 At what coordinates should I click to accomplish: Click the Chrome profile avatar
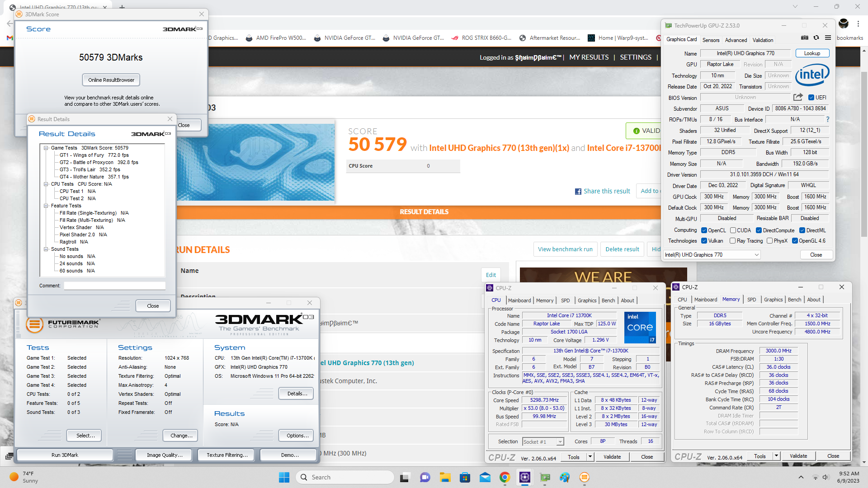[844, 23]
